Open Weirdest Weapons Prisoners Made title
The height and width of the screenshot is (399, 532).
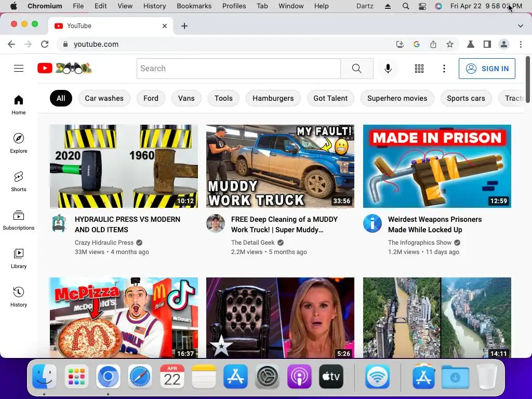click(x=435, y=224)
